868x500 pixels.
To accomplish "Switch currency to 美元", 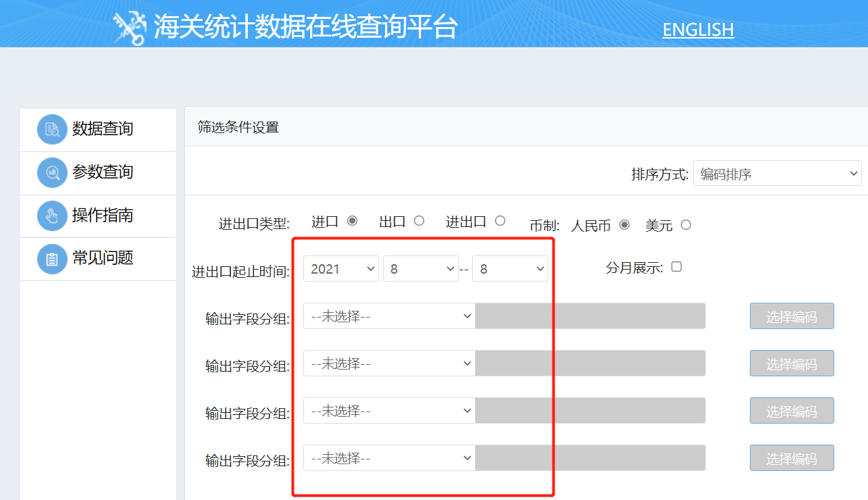I will [x=686, y=225].
